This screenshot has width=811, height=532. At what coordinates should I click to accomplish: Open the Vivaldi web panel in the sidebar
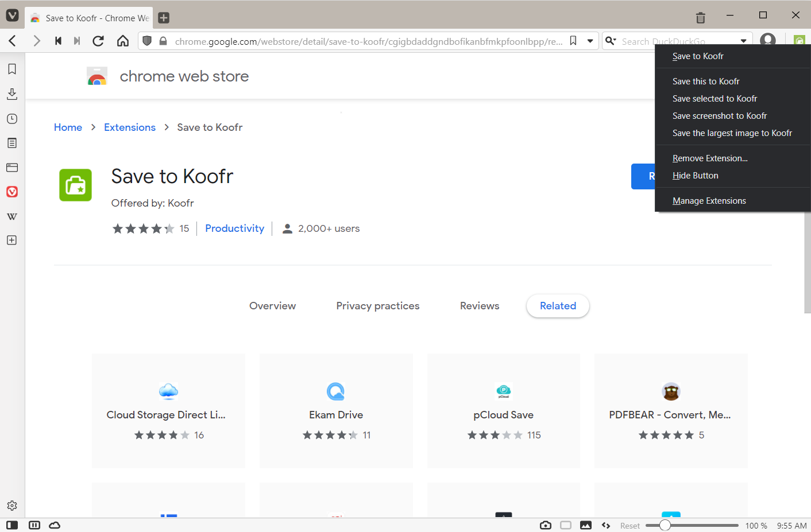click(x=12, y=192)
